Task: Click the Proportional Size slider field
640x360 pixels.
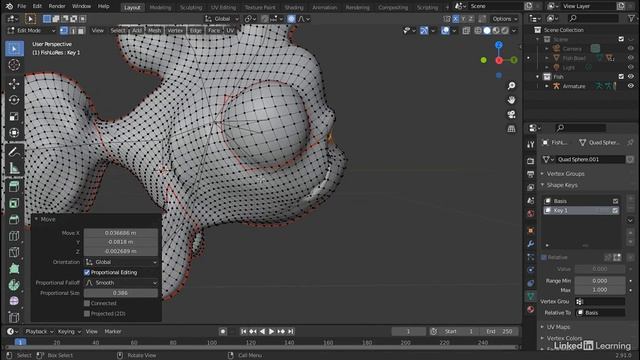Action: 121,293
